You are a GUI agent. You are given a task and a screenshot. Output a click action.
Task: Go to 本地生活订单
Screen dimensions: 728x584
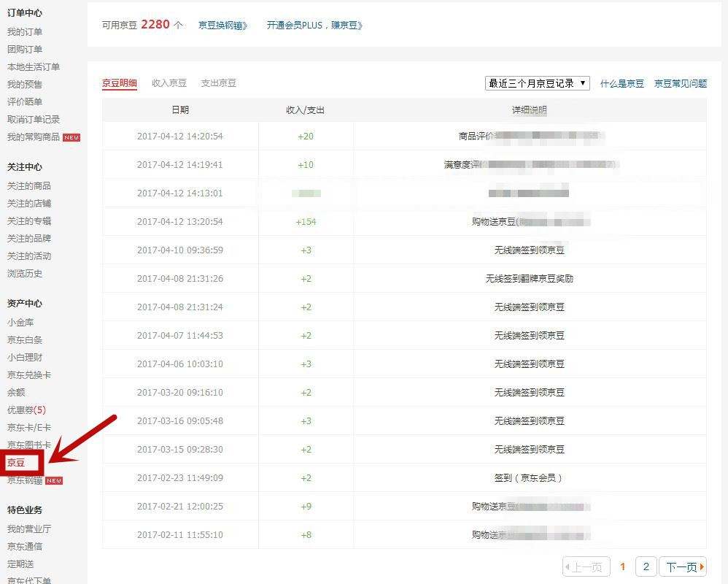pos(34,67)
